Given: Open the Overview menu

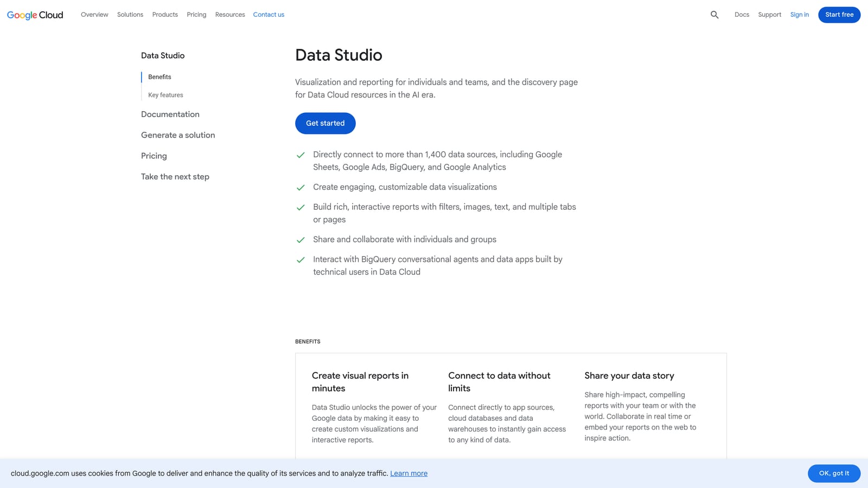Looking at the screenshot, I should (x=94, y=15).
